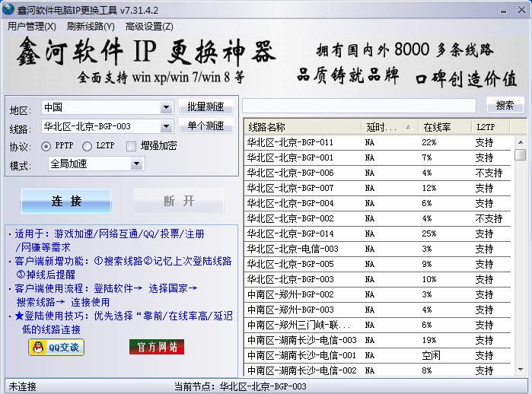This screenshot has height=394, width=532.
Task: Click 不支持 in the BGP-002 row
Action: click(x=489, y=219)
